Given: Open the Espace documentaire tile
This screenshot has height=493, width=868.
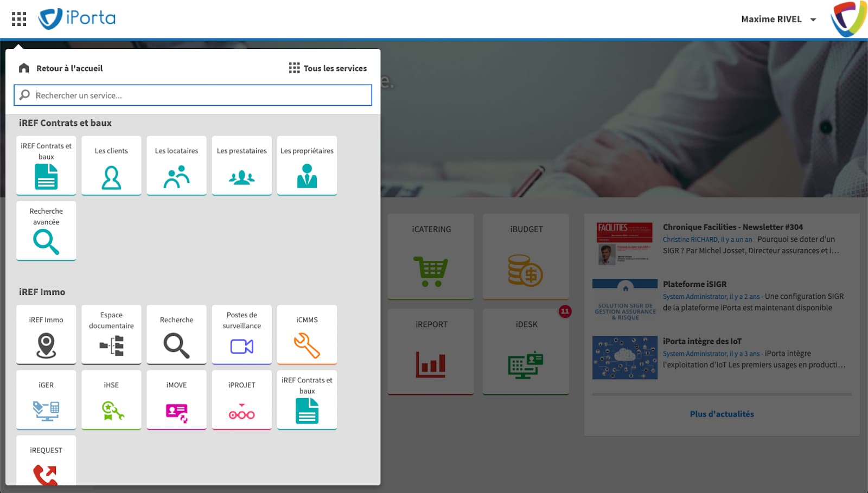Looking at the screenshot, I should point(111,334).
